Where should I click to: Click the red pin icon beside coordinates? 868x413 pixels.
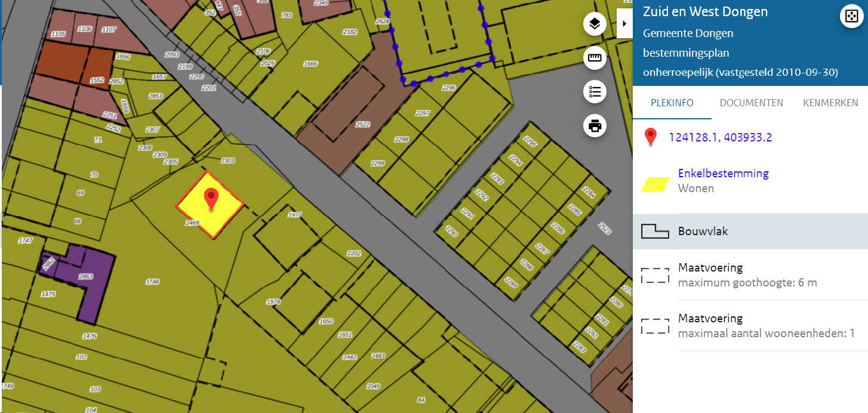pyautogui.click(x=651, y=138)
